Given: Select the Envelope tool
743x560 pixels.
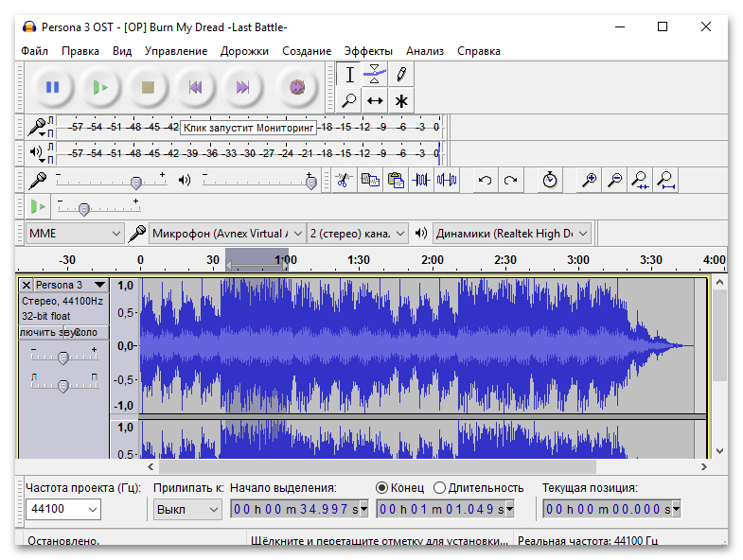Looking at the screenshot, I should pyautogui.click(x=375, y=75).
